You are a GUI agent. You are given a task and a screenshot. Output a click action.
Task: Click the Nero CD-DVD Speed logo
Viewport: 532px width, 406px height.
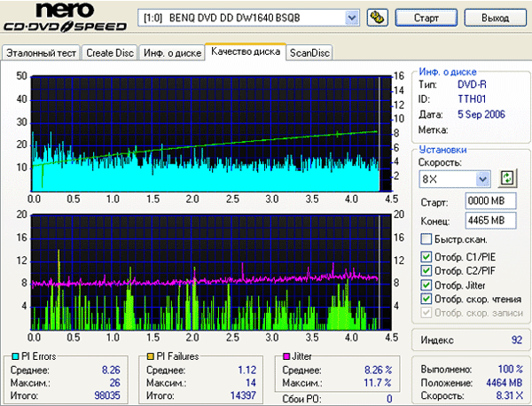(x=66, y=20)
